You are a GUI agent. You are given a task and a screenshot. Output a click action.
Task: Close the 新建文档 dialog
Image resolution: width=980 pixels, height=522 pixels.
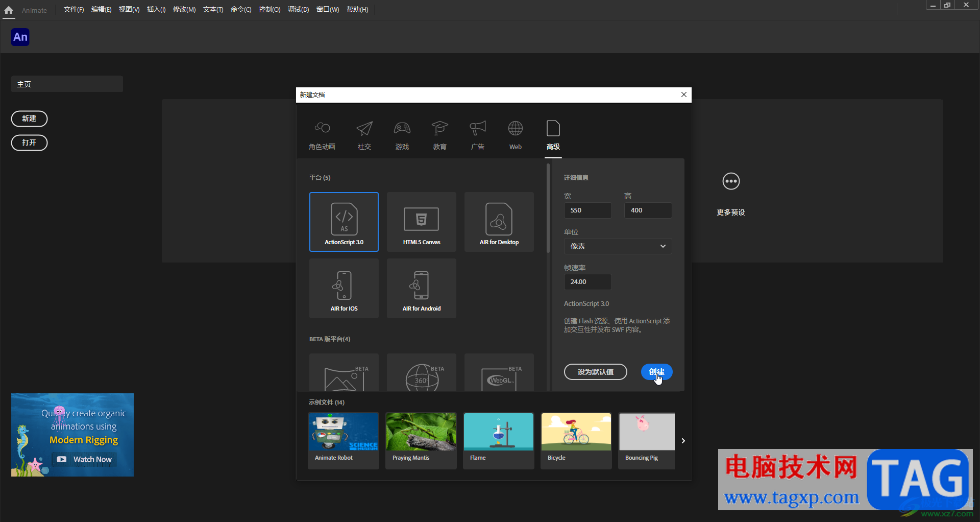[684, 94]
